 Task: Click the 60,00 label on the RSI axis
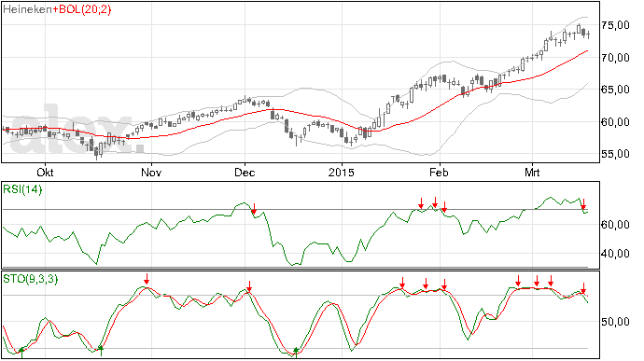pyautogui.click(x=615, y=225)
